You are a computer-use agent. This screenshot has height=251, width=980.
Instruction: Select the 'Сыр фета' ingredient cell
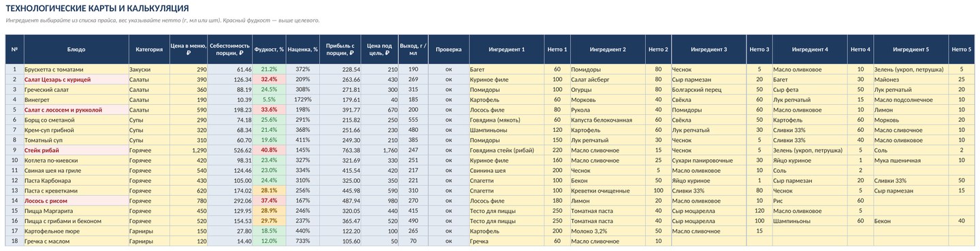pos(810,90)
